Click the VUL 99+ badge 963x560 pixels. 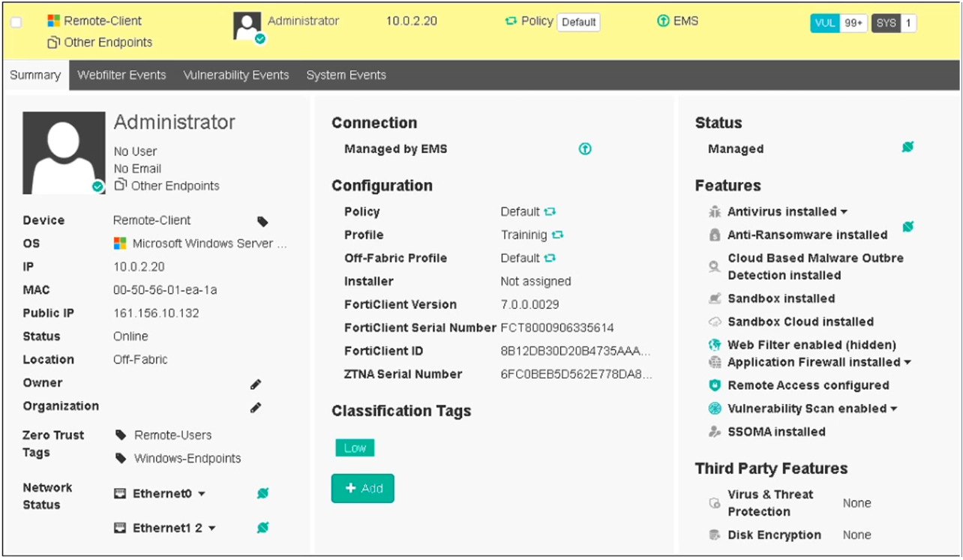(838, 23)
